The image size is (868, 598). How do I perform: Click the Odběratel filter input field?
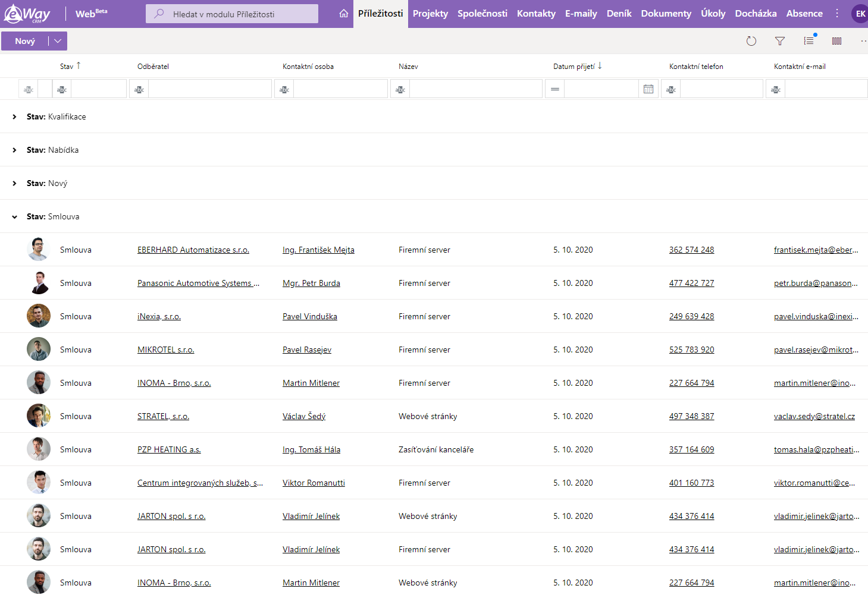point(210,89)
